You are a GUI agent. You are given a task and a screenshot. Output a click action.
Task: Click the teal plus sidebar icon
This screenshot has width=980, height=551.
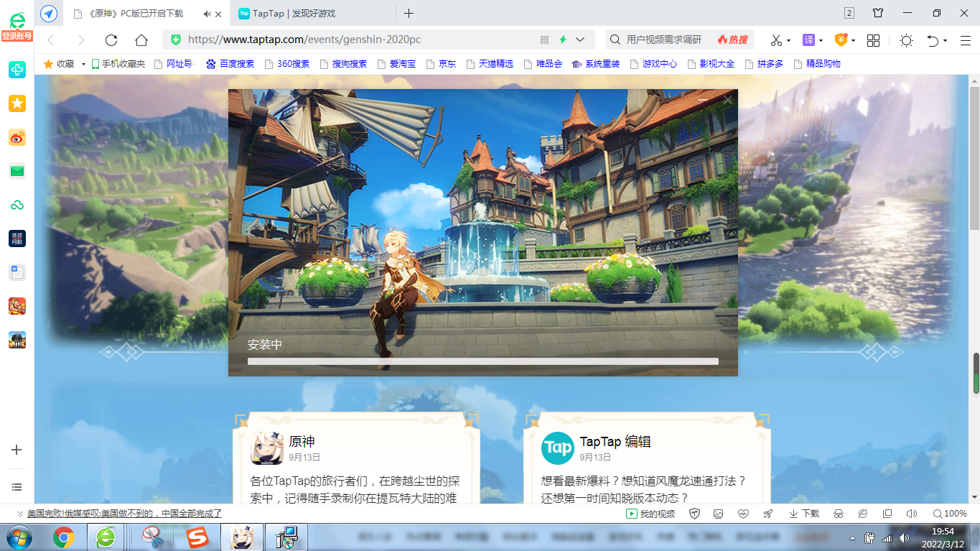(x=17, y=70)
